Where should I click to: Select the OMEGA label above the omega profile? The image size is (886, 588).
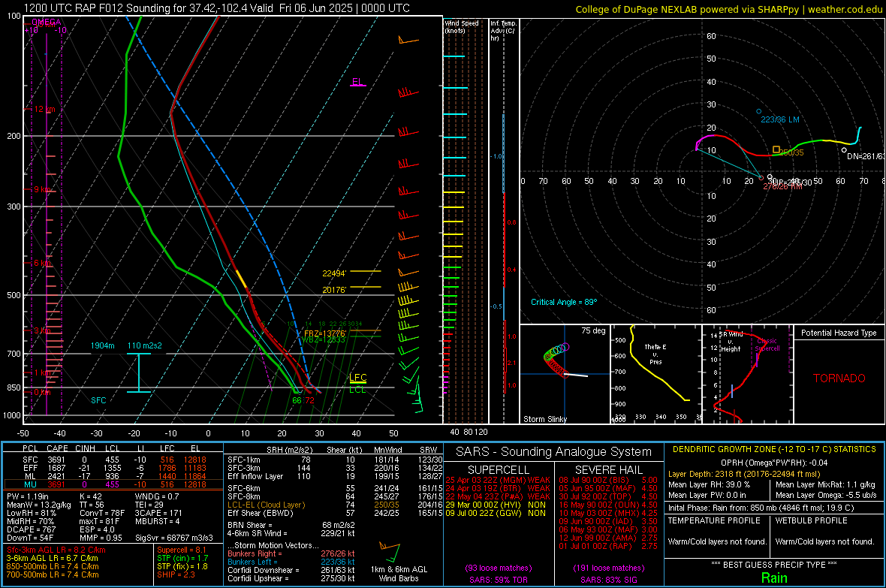point(47,22)
